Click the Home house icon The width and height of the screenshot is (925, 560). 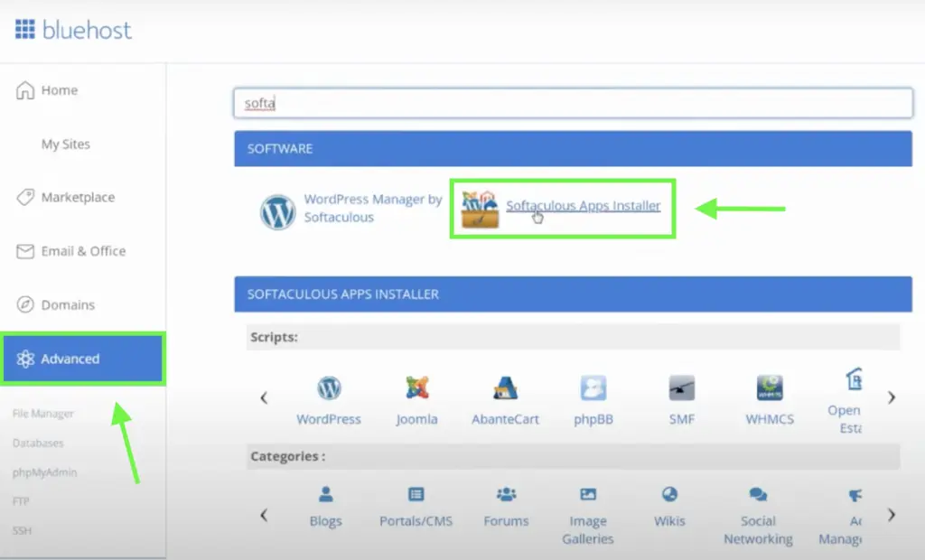point(24,90)
